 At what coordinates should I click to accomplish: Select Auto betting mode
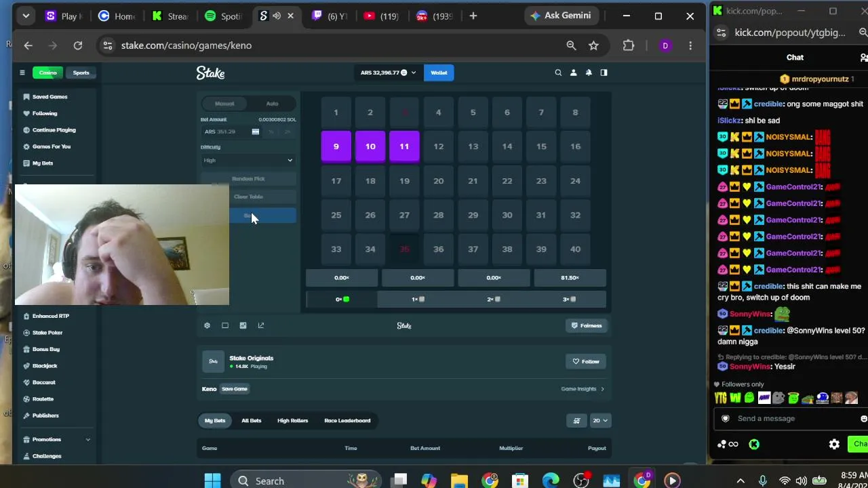272,104
